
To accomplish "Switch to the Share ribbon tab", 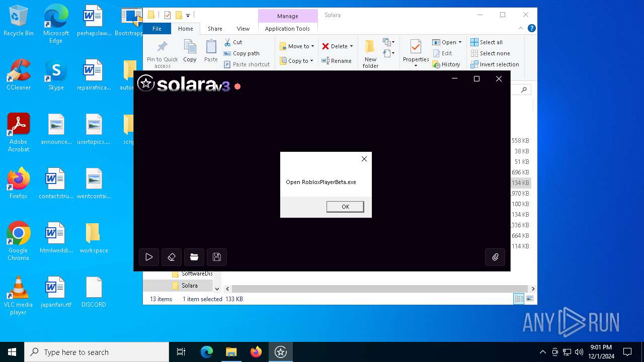I will click(x=215, y=29).
